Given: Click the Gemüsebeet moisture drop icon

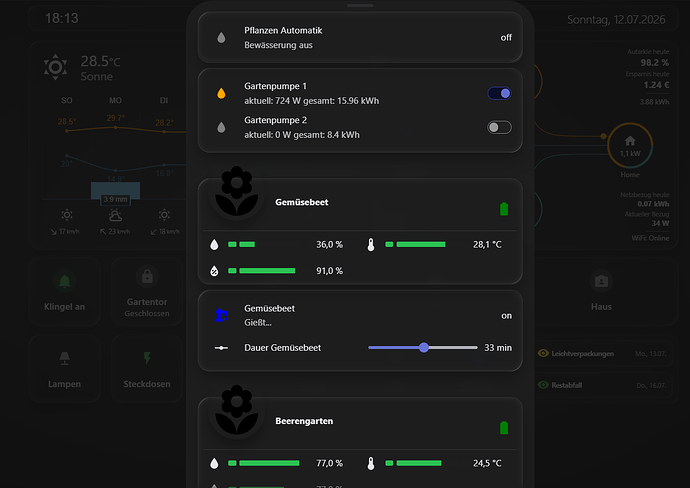Looking at the screenshot, I should tap(214, 245).
